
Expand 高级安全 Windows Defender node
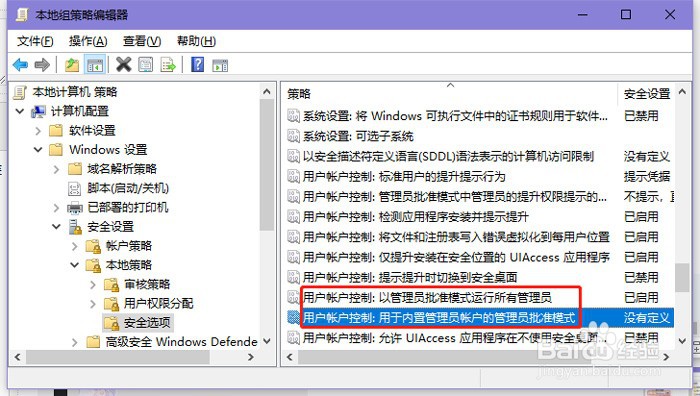point(75,342)
